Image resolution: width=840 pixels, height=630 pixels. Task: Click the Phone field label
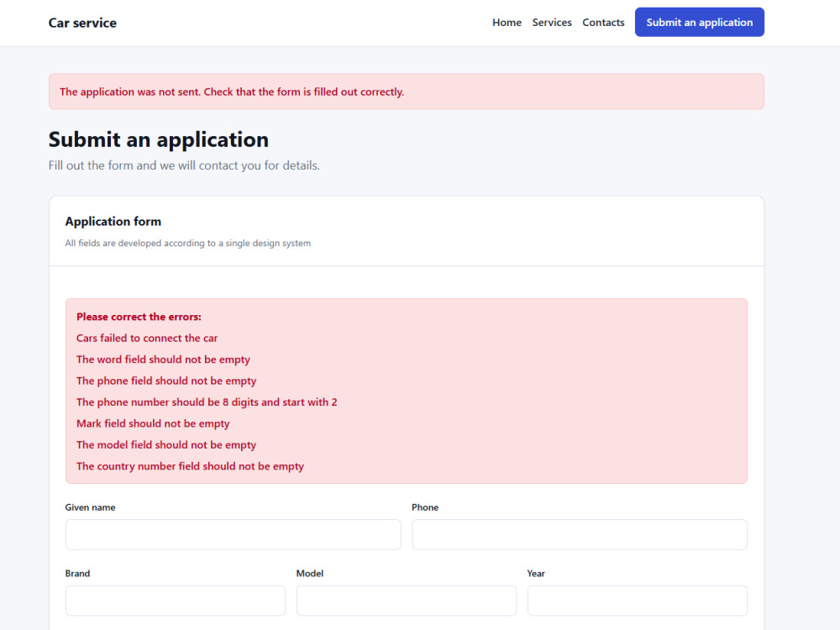click(x=425, y=507)
